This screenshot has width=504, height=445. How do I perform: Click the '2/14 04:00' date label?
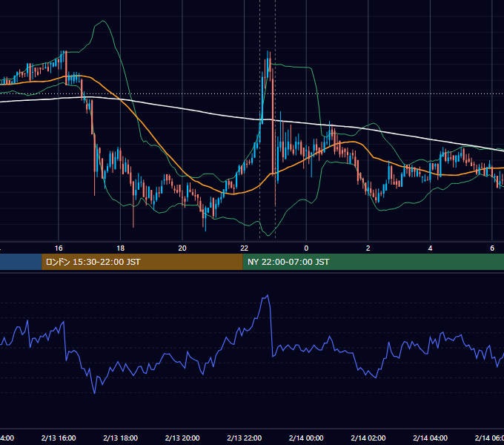[x=430, y=438]
